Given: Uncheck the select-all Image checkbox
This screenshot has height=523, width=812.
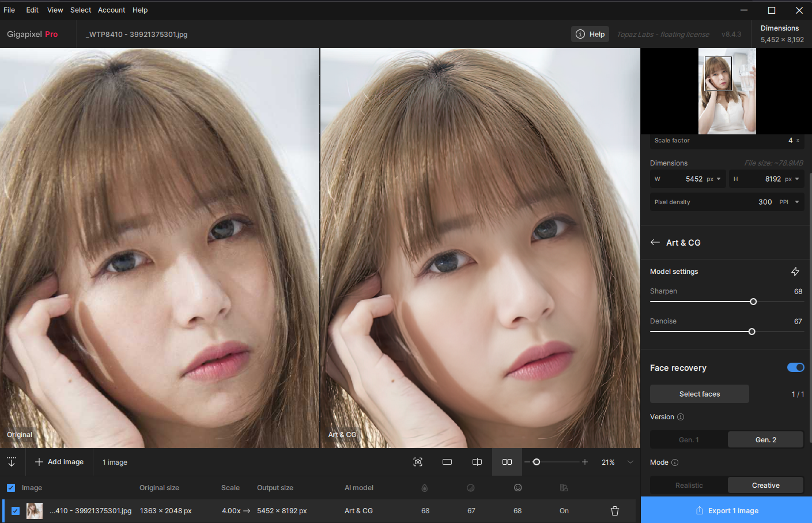Looking at the screenshot, I should pyautogui.click(x=11, y=488).
